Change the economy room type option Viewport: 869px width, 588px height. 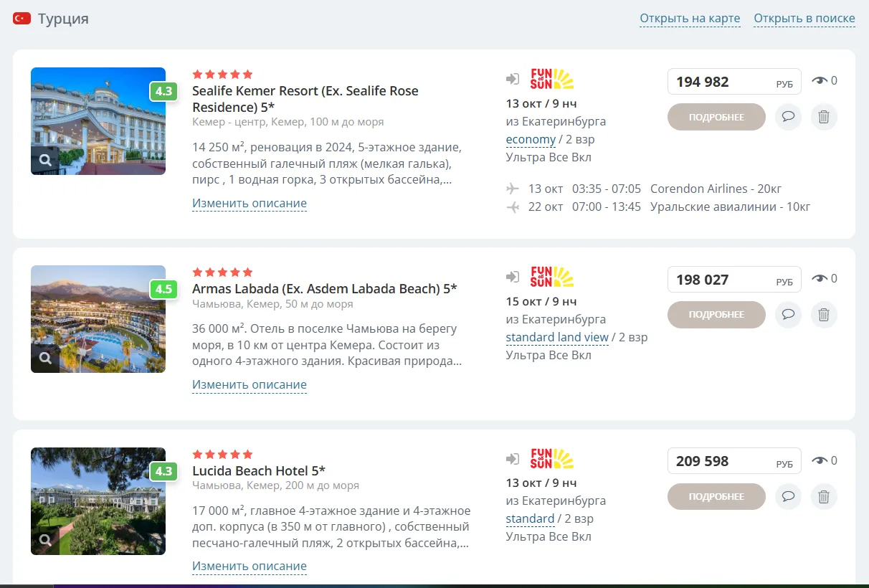(531, 140)
